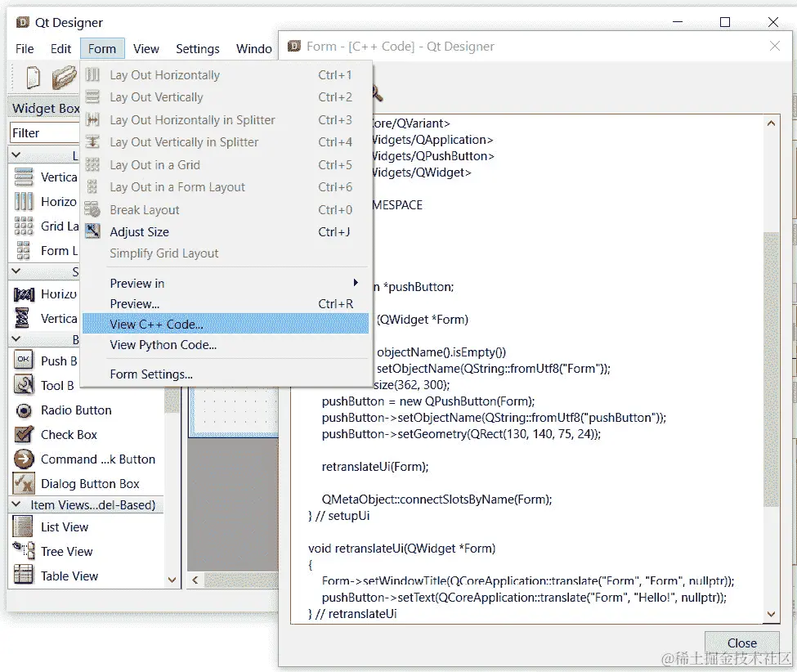Close the C++ Code dialog with X
Viewport: 797px width, 672px height.
tap(775, 47)
